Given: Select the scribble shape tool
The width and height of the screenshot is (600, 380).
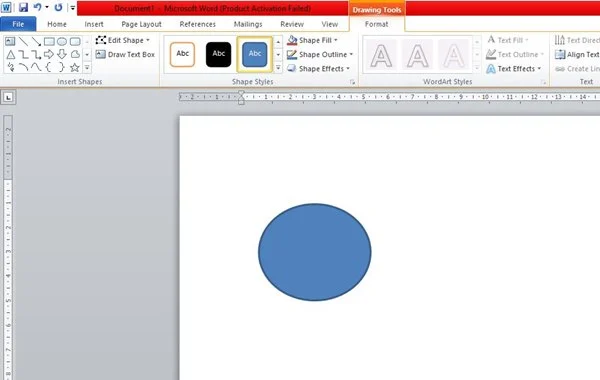Looking at the screenshot, I should tap(10, 67).
